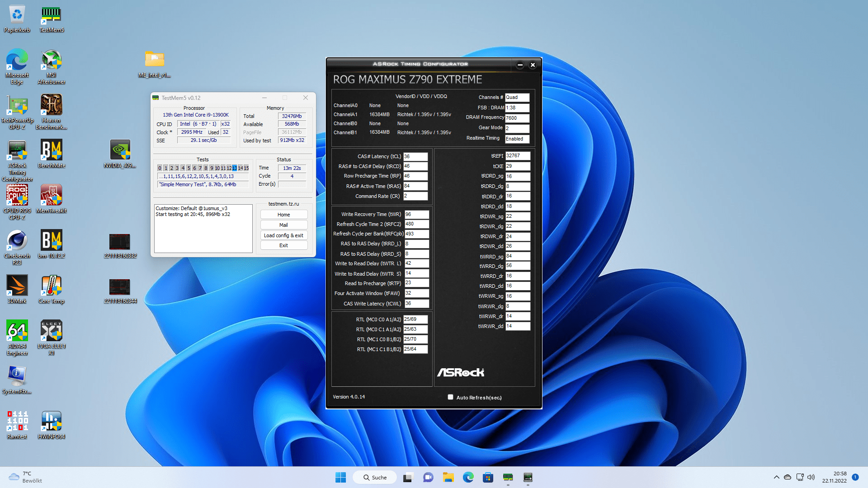Click the CAS# Latency (tCL) value field
The height and width of the screenshot is (488, 868).
(x=415, y=156)
